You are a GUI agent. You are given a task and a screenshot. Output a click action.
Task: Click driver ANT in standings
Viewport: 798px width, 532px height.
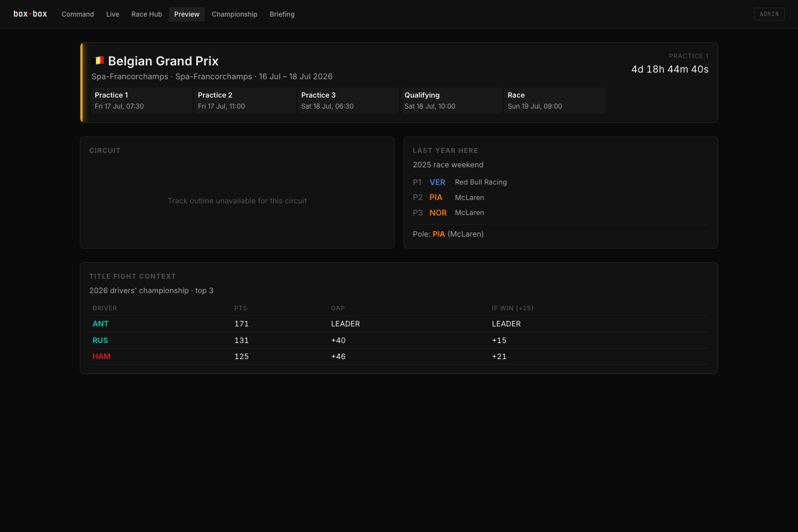click(x=100, y=324)
